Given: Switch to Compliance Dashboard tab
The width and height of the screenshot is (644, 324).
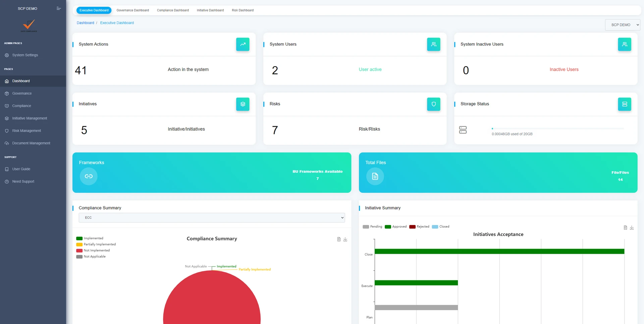Looking at the screenshot, I should tap(173, 10).
